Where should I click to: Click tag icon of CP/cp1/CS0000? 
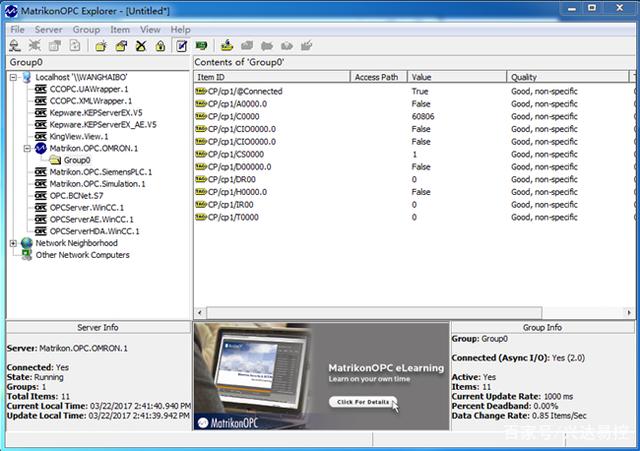(x=200, y=154)
